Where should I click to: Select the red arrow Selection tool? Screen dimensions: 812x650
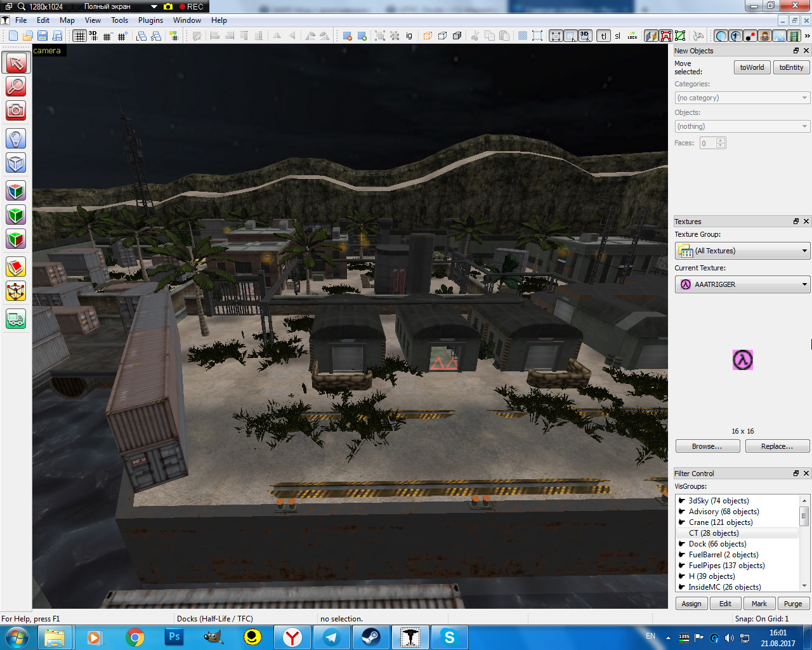16,62
